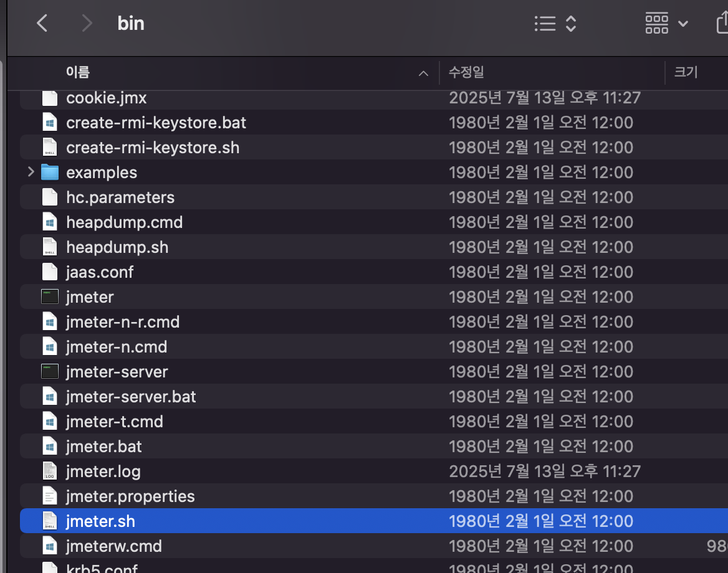This screenshot has width=728, height=573.
Task: Click the create-rmi-keystore.bat file icon
Action: pos(50,123)
